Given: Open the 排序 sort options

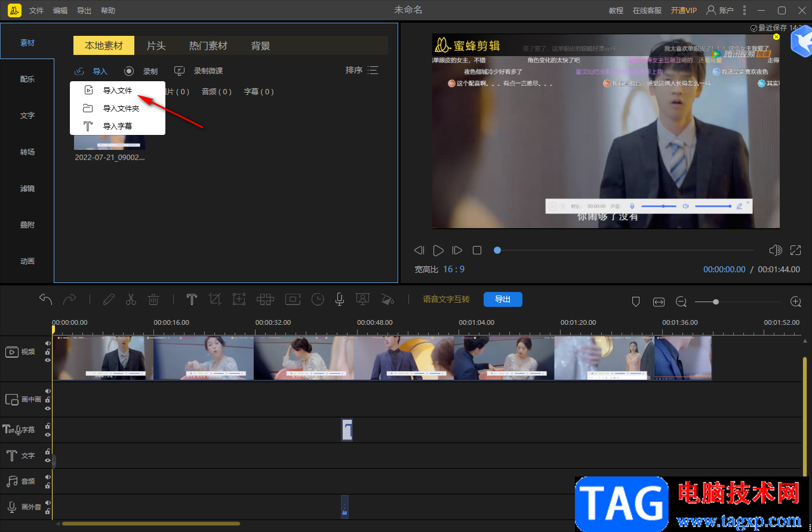Looking at the screenshot, I should [x=362, y=70].
